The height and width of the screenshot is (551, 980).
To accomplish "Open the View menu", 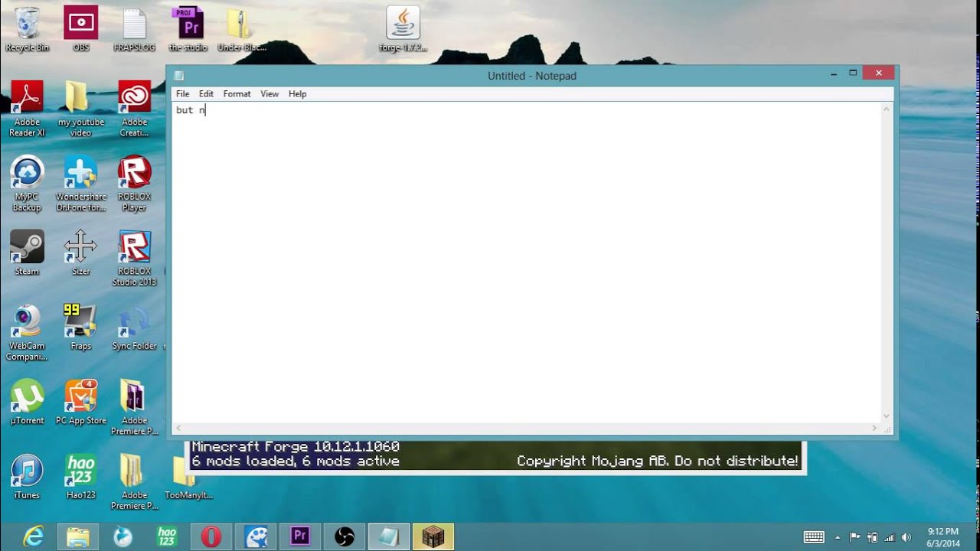I will coord(269,93).
